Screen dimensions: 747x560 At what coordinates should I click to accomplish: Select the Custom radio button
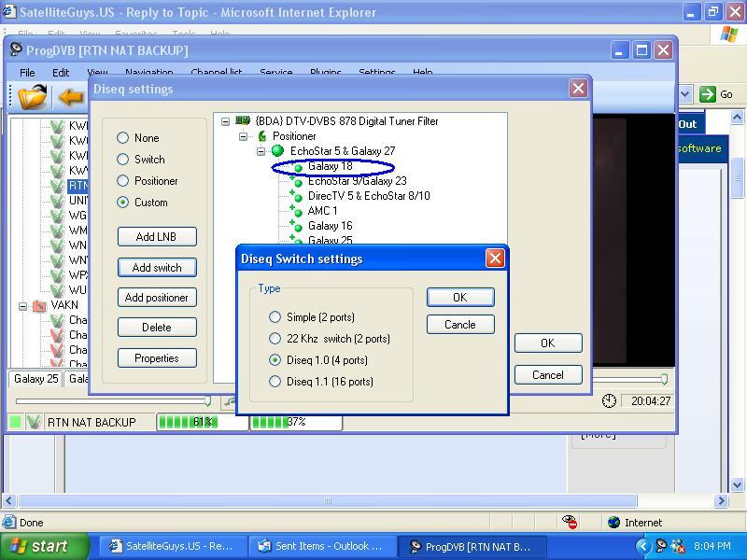pyautogui.click(x=123, y=203)
